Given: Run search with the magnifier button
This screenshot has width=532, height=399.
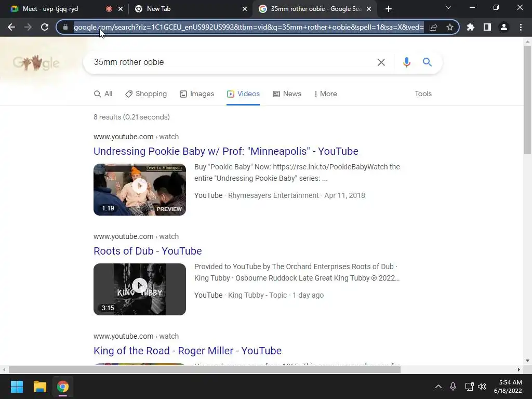Looking at the screenshot, I should pyautogui.click(x=427, y=62).
